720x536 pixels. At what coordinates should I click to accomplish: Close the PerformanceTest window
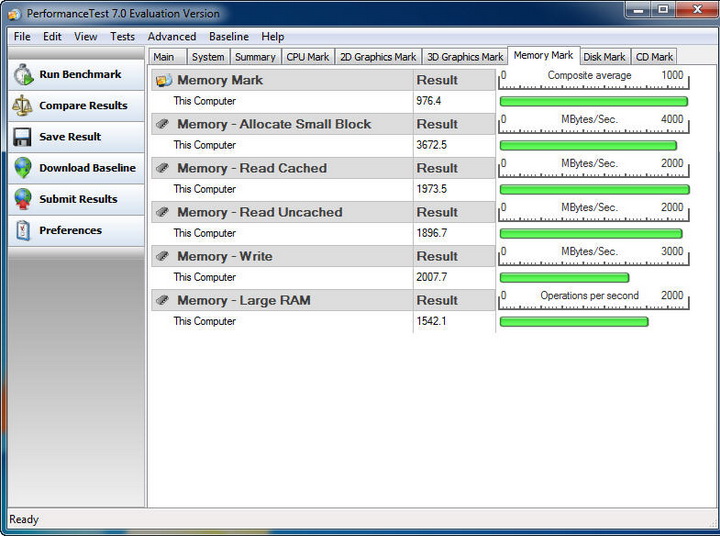[697, 10]
